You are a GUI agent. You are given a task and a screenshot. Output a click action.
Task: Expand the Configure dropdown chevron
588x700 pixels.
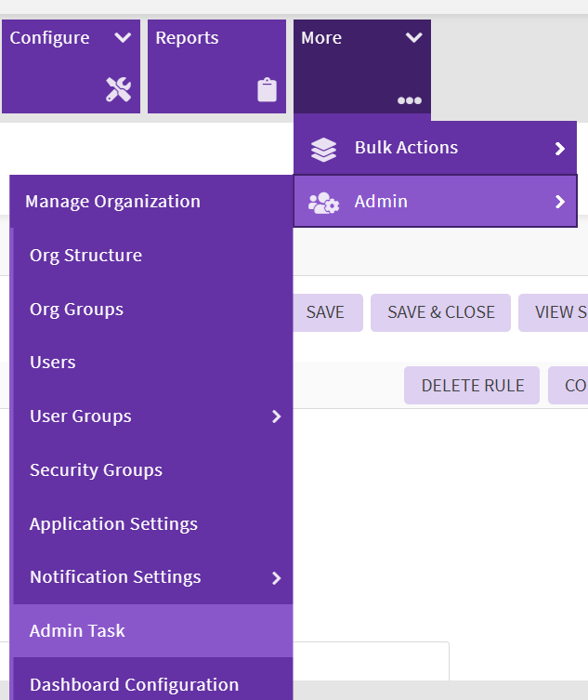coord(123,38)
